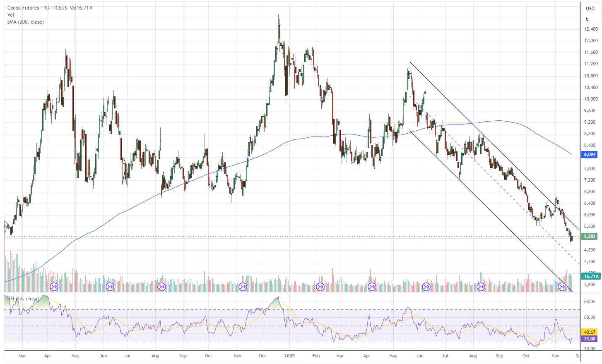Image resolution: width=602 pixels, height=364 pixels.
Task: Click the 2025 label on time axis
Action: coord(289,356)
